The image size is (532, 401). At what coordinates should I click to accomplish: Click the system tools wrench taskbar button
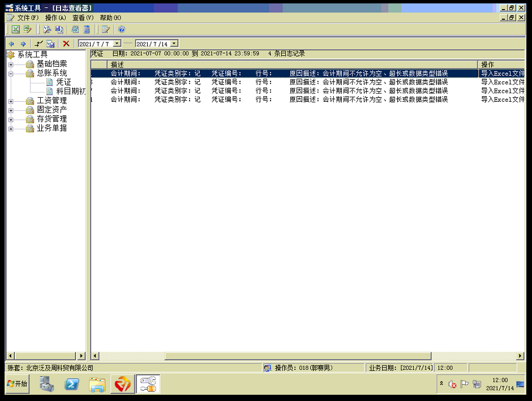point(148,384)
